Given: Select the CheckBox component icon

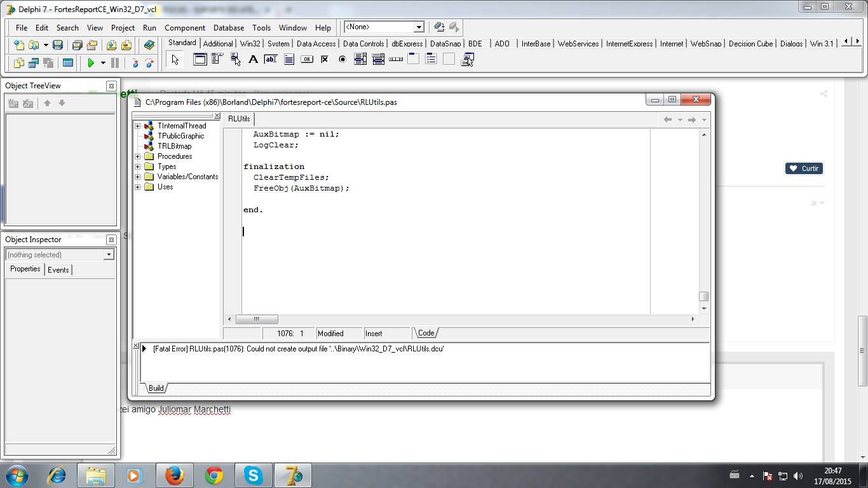Looking at the screenshot, I should point(324,59).
